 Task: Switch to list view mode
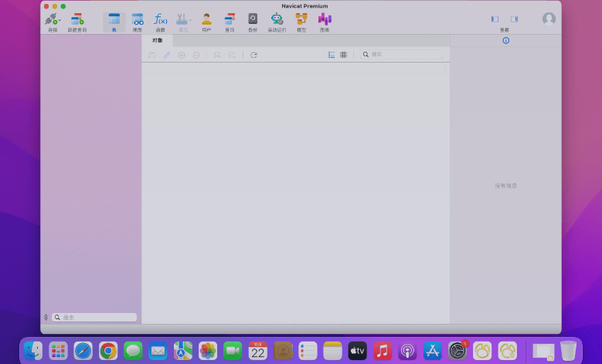[332, 55]
